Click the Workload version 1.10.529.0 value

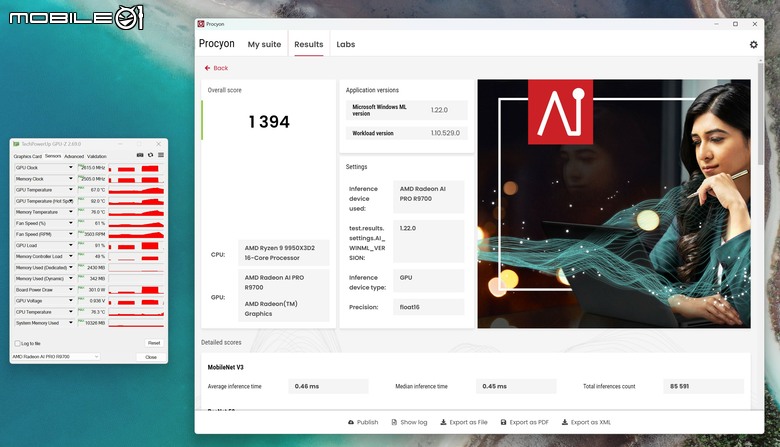click(x=445, y=133)
